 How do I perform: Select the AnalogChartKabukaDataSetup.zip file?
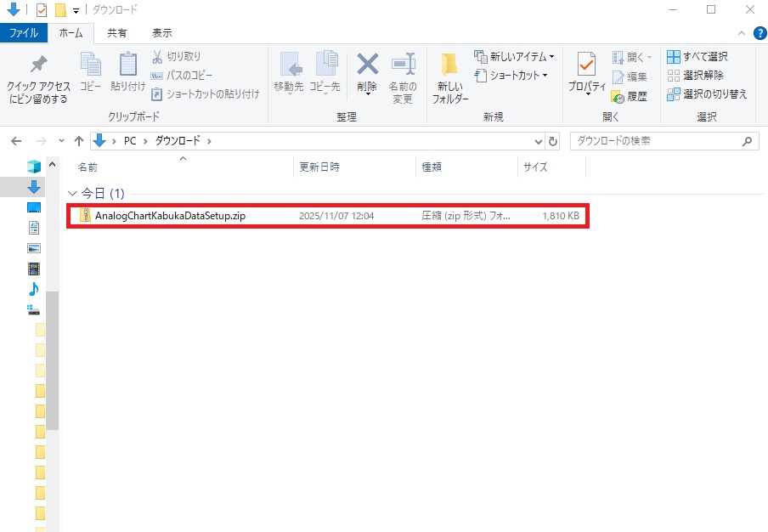coord(170,216)
